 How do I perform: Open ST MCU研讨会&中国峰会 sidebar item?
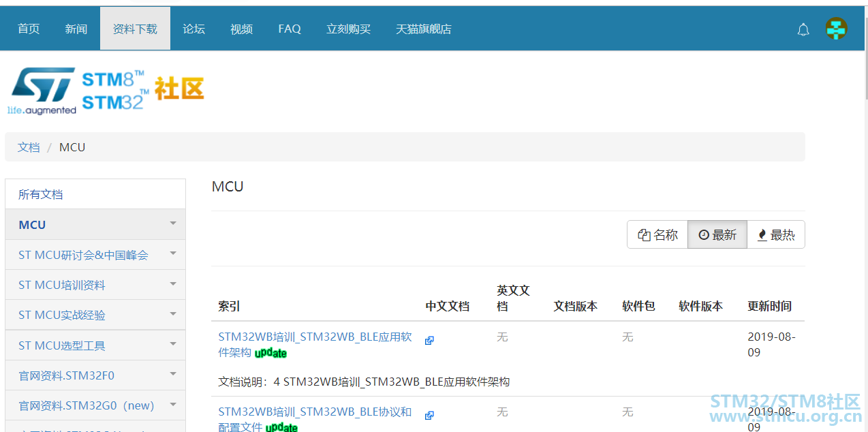point(95,255)
